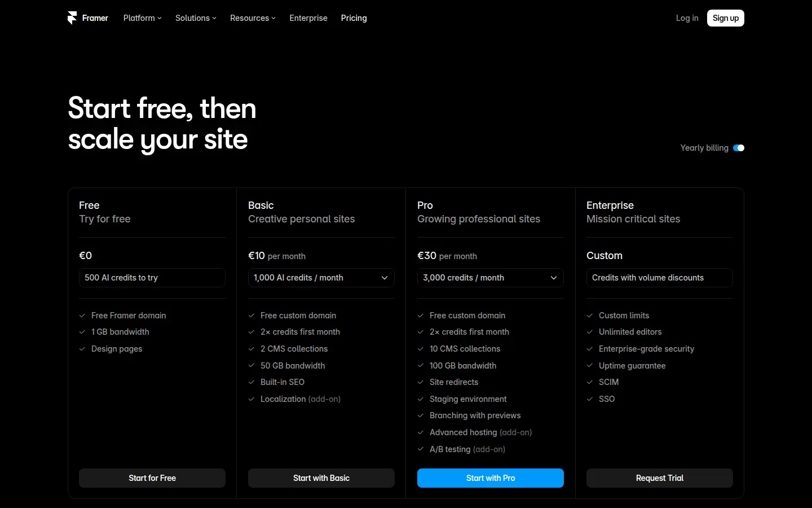812x508 pixels.
Task: Click the '100 GB bandwidth' feature text
Action: click(x=463, y=366)
